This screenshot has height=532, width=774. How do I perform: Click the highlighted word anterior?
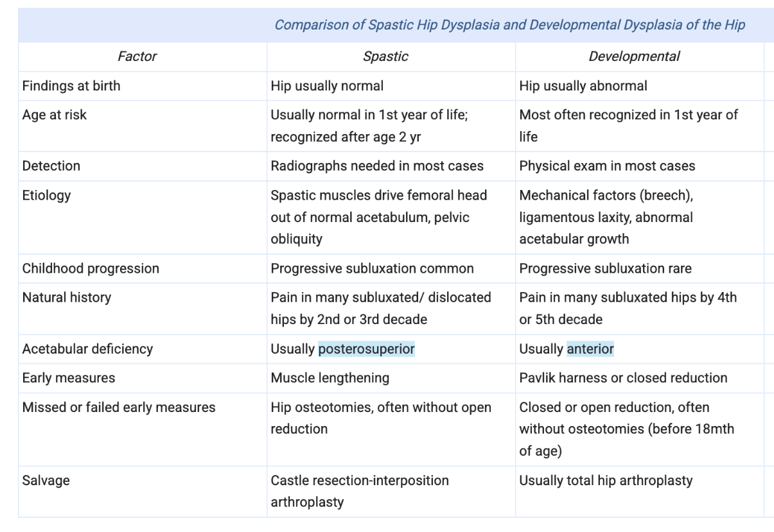[x=590, y=349]
